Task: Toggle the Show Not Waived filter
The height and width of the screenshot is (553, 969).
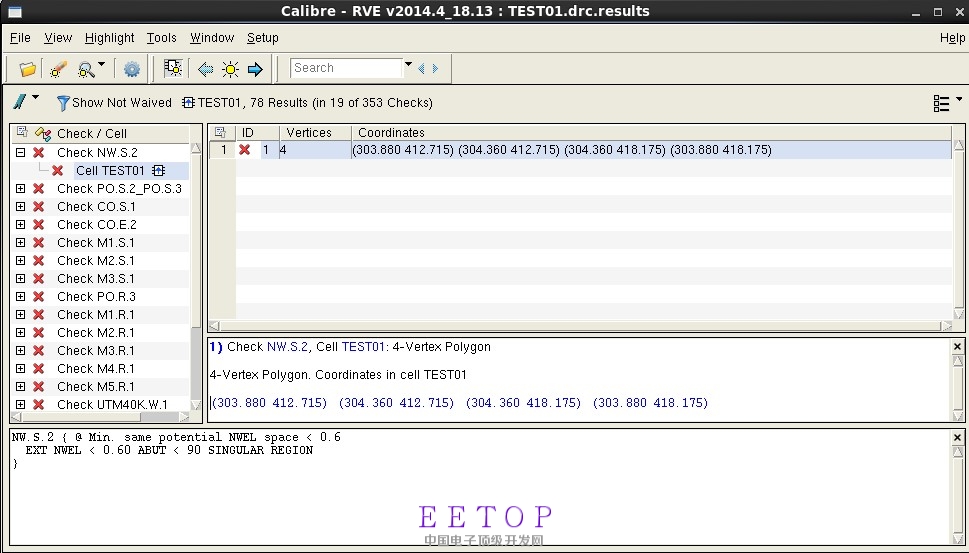Action: pyautogui.click(x=113, y=102)
